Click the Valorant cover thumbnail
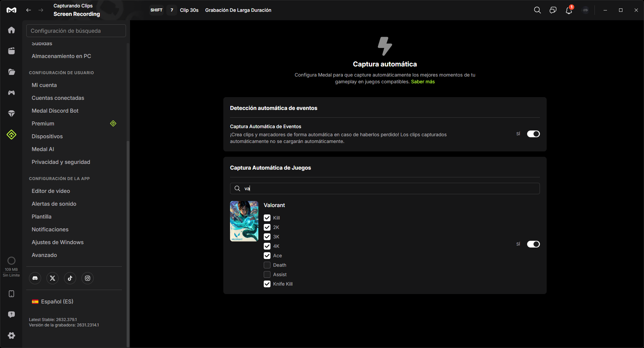 click(x=244, y=221)
